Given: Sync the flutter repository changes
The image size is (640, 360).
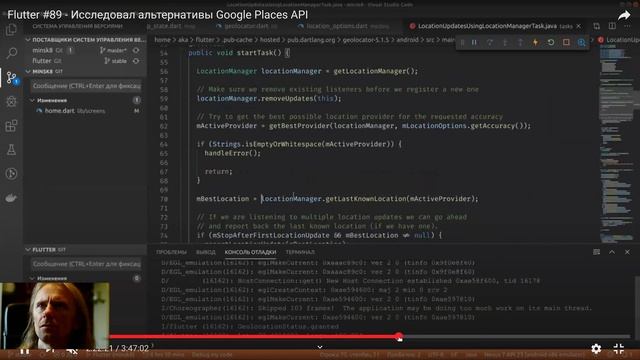Looking at the screenshot, I should 136,61.
